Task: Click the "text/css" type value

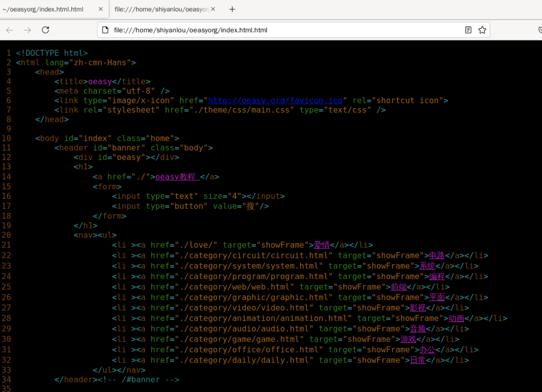Action: coord(347,110)
